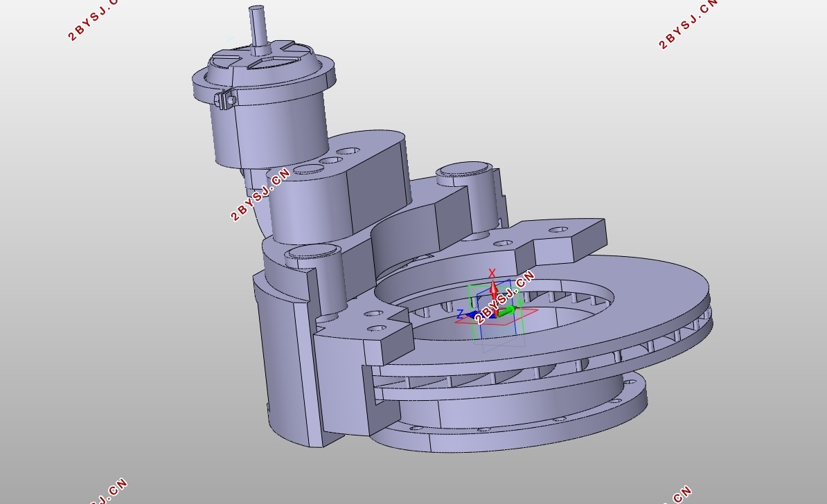
Task: Click the slotted top cap of motor
Action: pyautogui.click(x=263, y=60)
